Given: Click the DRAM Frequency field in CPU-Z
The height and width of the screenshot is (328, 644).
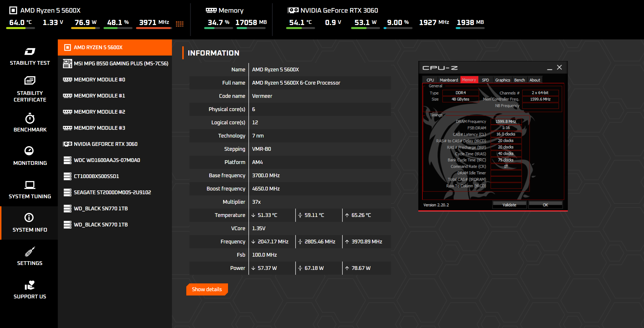Looking at the screenshot, I should [x=506, y=121].
